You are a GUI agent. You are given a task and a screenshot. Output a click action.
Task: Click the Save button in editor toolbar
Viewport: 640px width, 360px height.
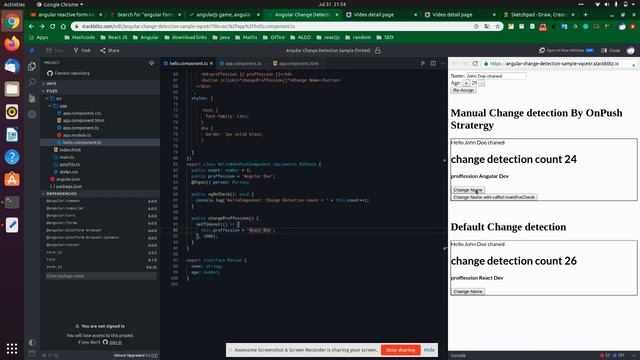coord(55,51)
